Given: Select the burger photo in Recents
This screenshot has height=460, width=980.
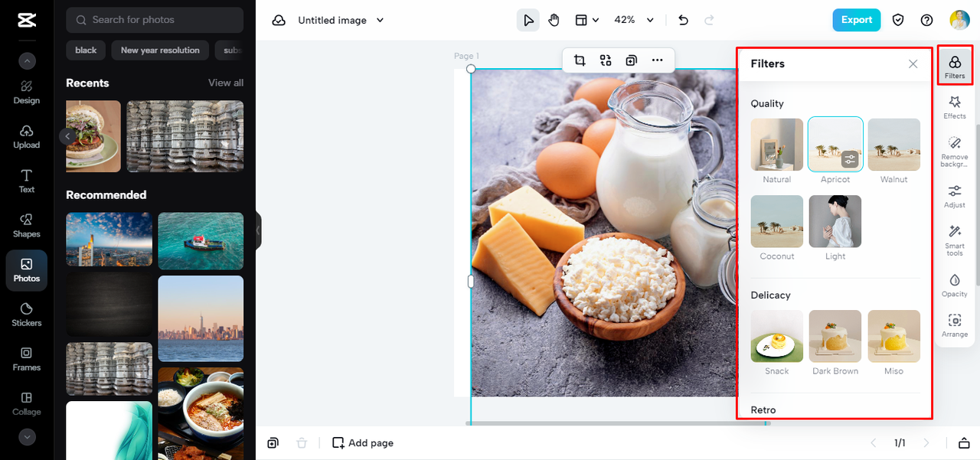Looking at the screenshot, I should point(93,136).
